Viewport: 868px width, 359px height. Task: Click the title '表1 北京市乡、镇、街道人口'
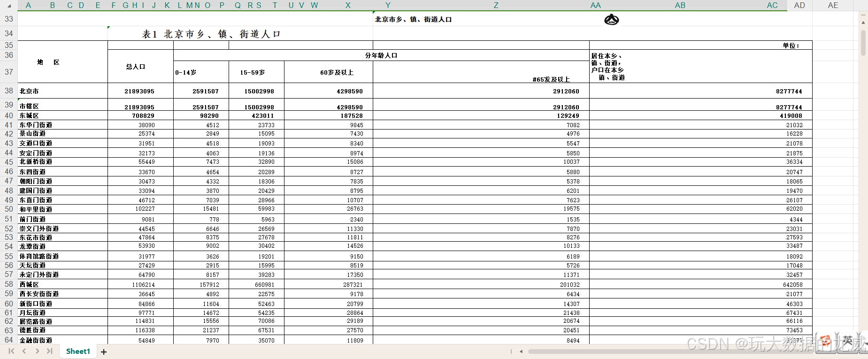point(211,34)
